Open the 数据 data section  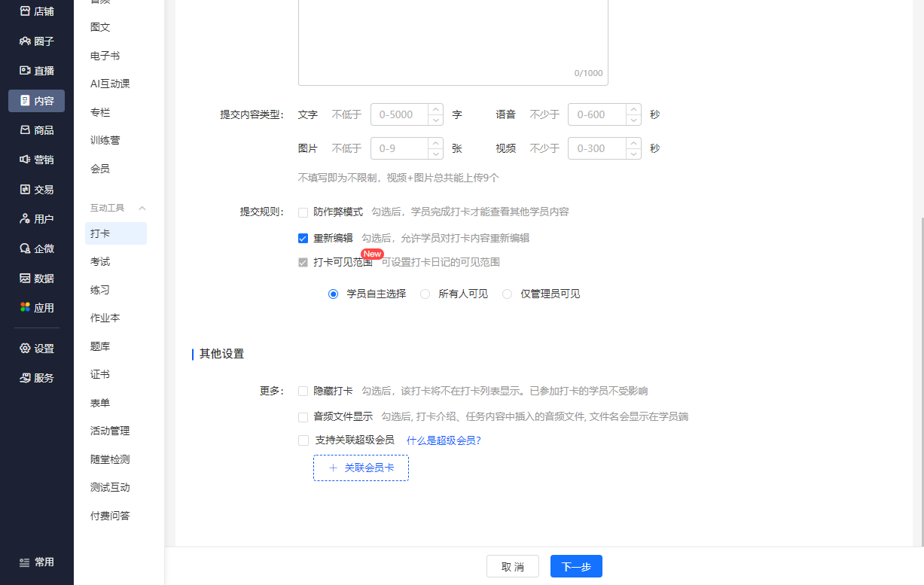[x=35, y=276]
